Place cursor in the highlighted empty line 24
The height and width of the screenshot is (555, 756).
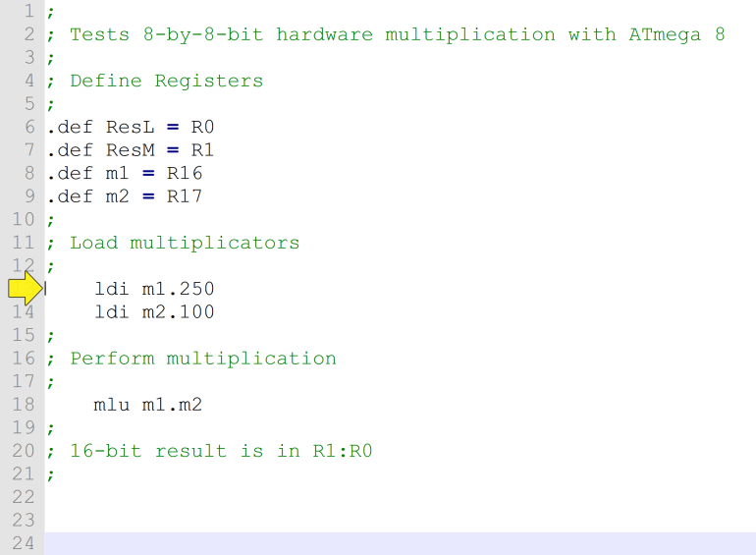(x=393, y=542)
